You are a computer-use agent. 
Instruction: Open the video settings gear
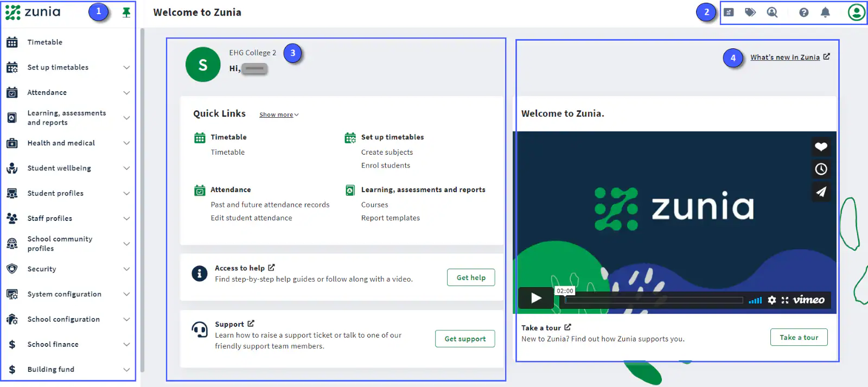771,300
